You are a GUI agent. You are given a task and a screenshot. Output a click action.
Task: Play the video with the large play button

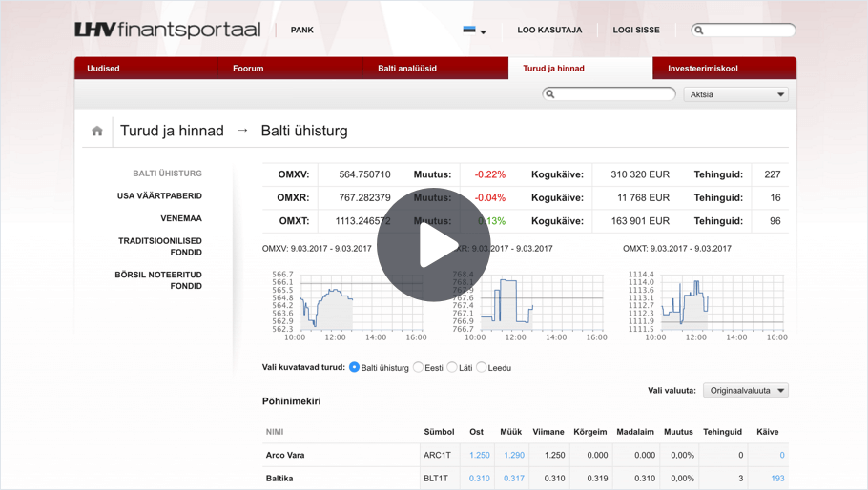[433, 245]
